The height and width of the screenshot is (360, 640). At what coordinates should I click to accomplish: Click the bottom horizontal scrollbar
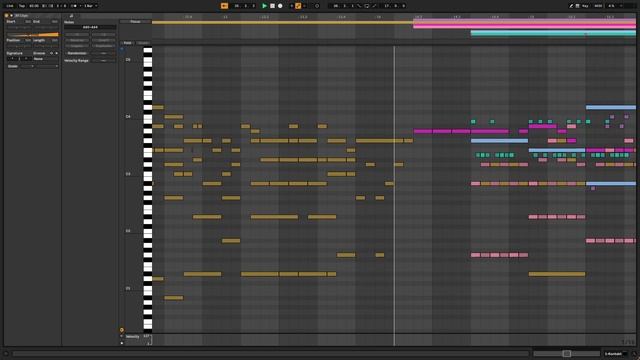(271, 354)
